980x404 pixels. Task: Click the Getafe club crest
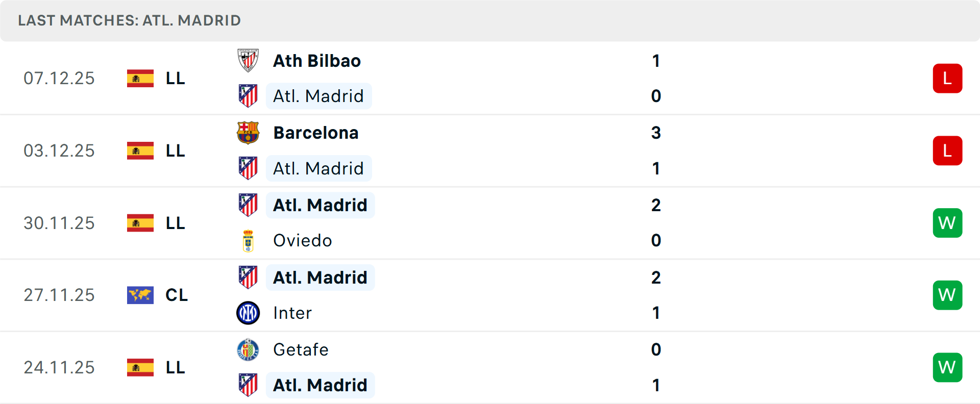(248, 350)
